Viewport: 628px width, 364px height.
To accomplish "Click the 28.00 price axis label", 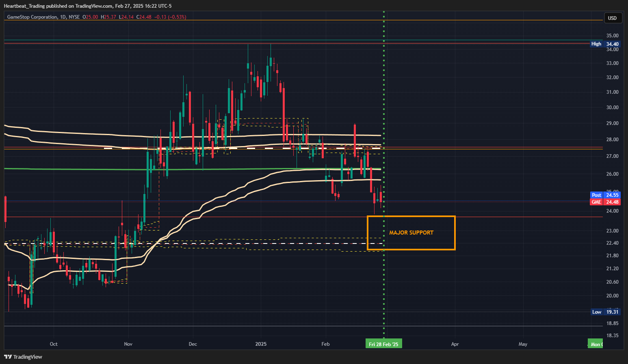I will point(612,140).
